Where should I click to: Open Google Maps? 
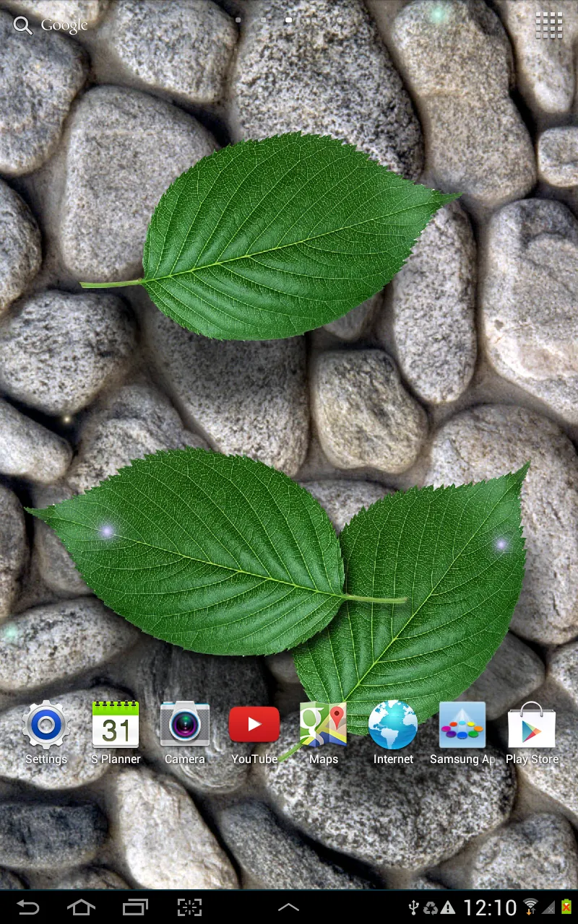point(324,733)
